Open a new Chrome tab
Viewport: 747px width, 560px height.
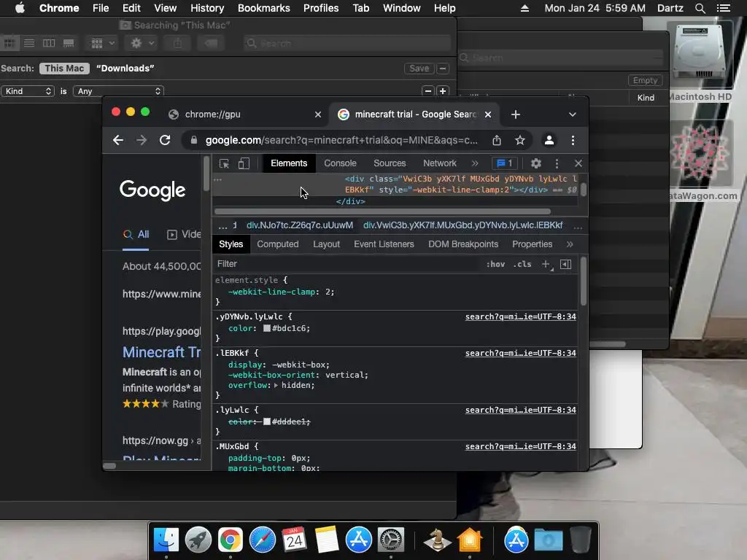pyautogui.click(x=516, y=114)
